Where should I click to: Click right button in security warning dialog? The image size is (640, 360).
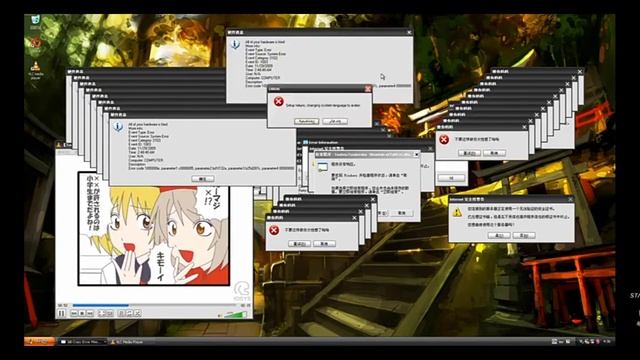(x=524, y=236)
